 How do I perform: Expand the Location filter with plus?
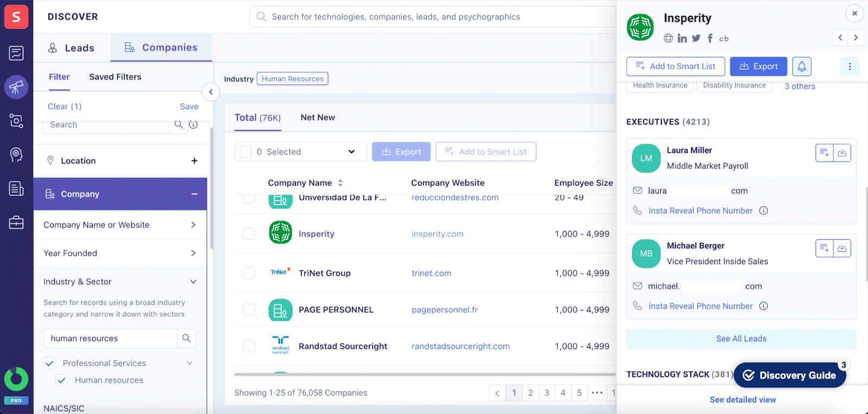pyautogui.click(x=194, y=161)
